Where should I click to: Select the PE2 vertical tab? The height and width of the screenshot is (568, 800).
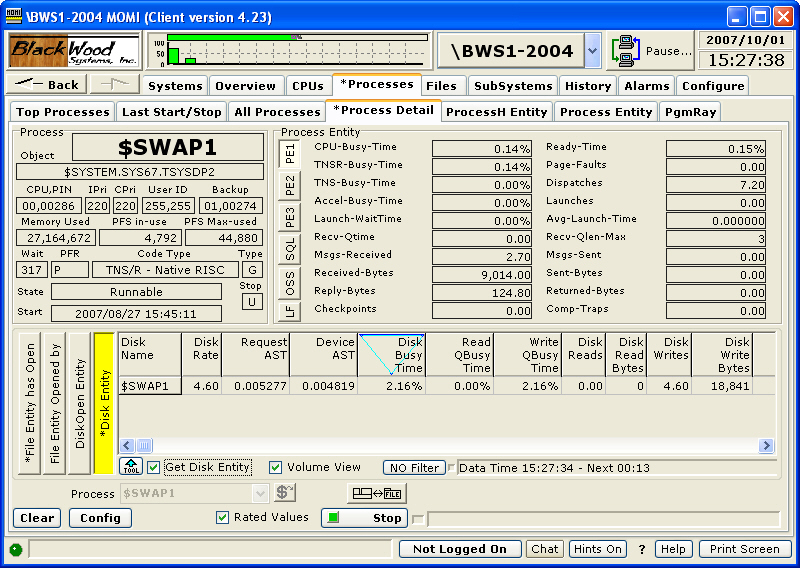[289, 185]
